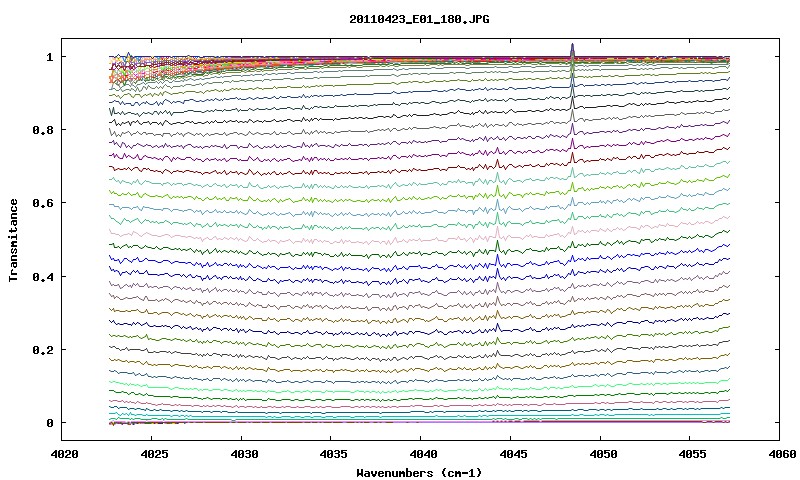Click the x-axis tick label 4055
The width and height of the screenshot is (800, 480).
pyautogui.click(x=692, y=454)
